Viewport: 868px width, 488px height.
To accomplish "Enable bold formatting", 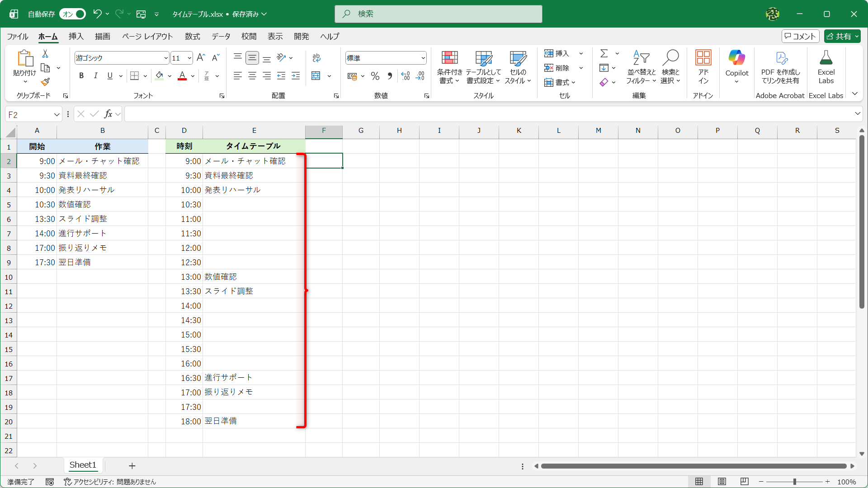I will tap(81, 75).
